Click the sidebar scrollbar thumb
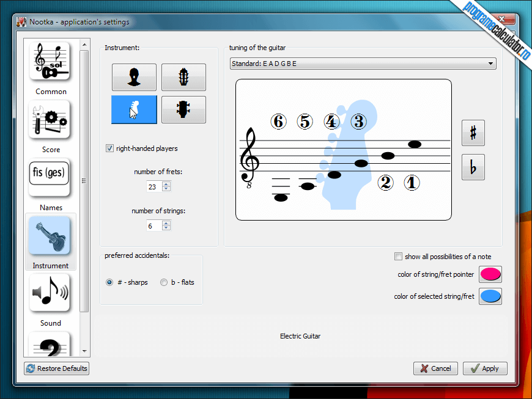 (x=84, y=181)
